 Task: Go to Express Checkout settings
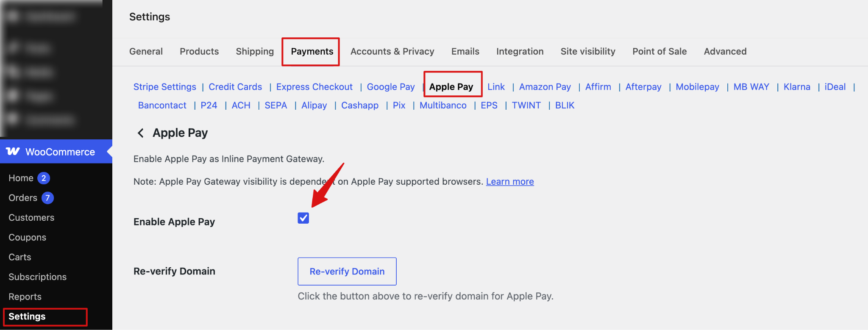tap(314, 87)
